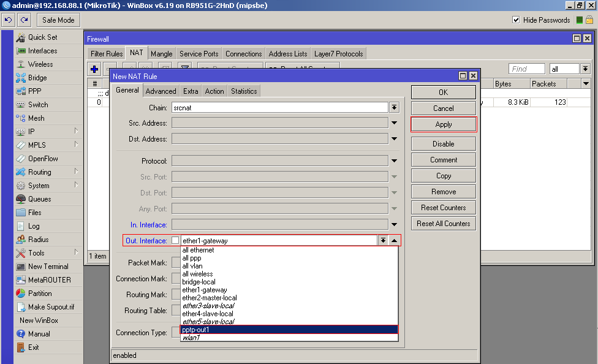Open the Chain dropdown list

coord(395,108)
